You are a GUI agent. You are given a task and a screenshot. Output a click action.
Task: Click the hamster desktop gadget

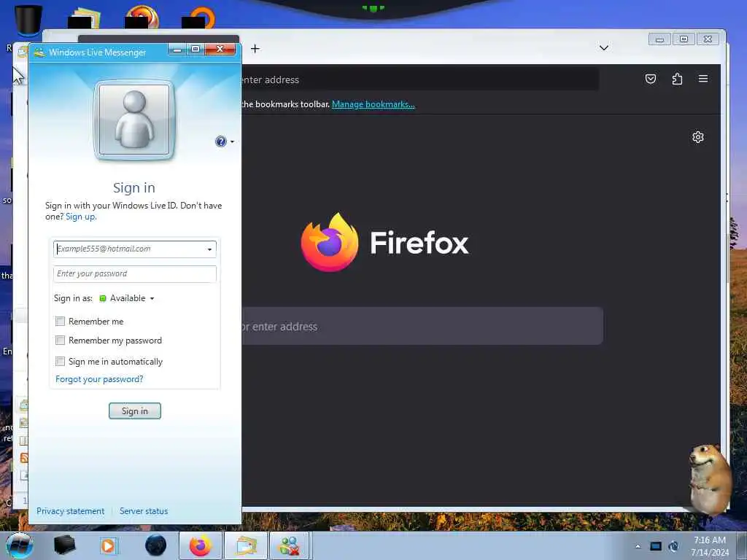710,479
